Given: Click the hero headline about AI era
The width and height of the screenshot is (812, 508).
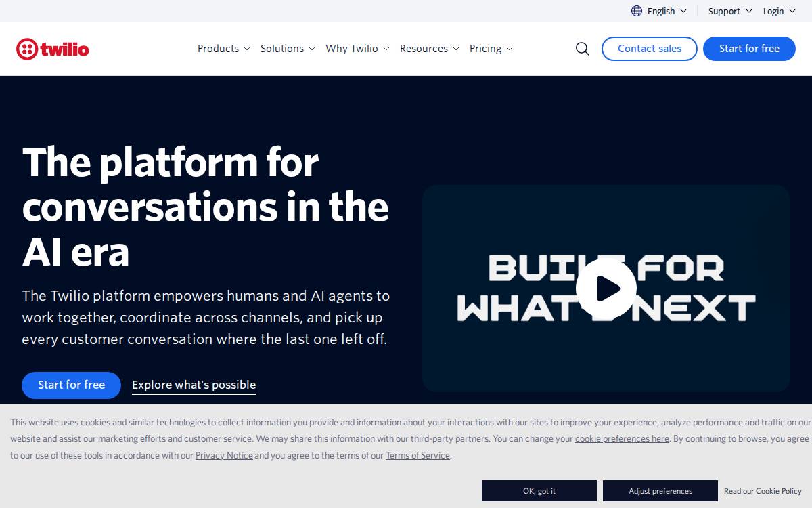Looking at the screenshot, I should 206,207.
